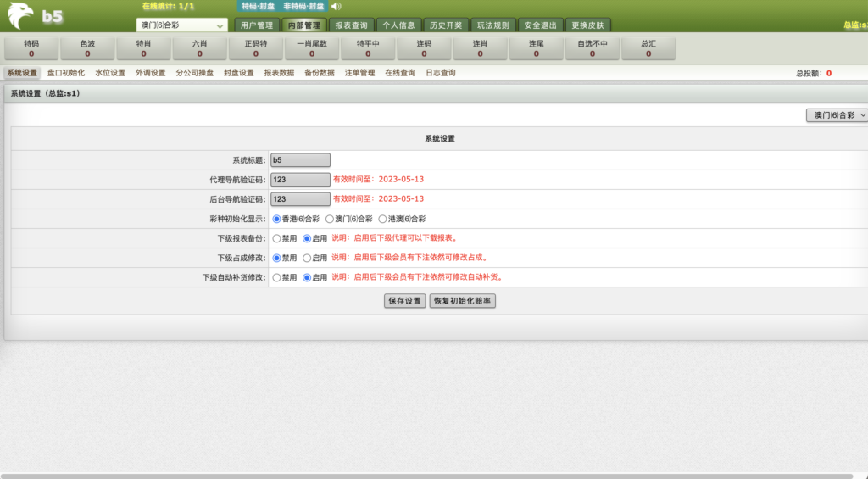
Task: Open the 一肖尾数 summary tile
Action: pyautogui.click(x=311, y=48)
